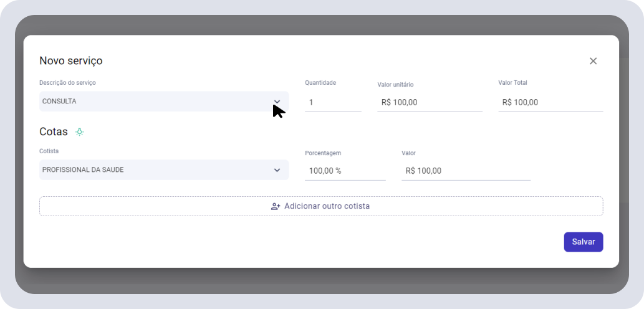Focus the Valor field in the Cotas row

tap(466, 171)
